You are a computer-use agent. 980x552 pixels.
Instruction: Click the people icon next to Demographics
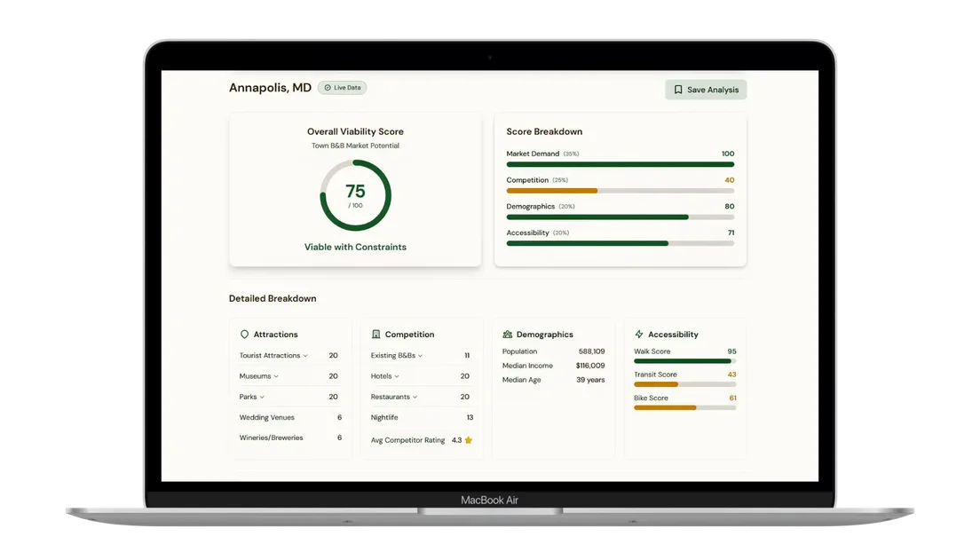[x=508, y=334]
